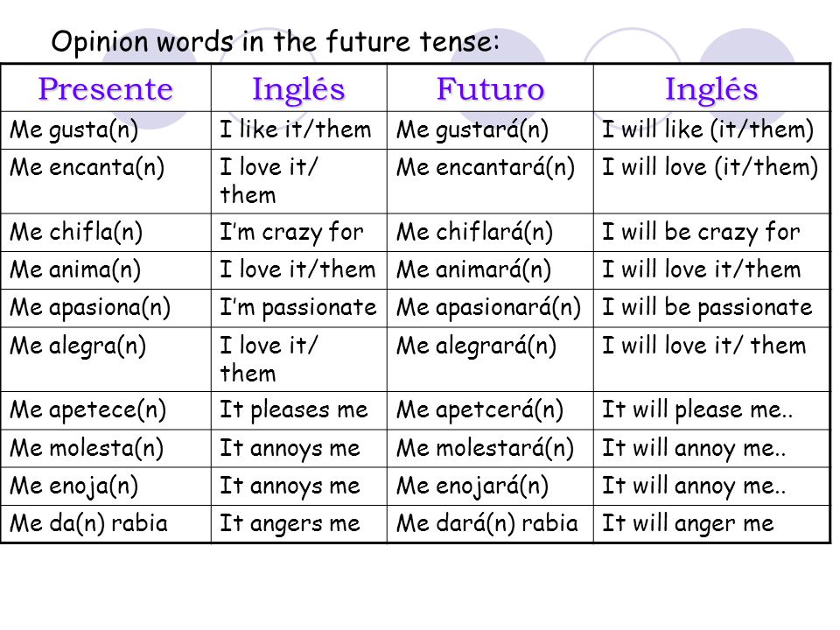Click the 'Me apetcerá(n)' cell

(490, 410)
